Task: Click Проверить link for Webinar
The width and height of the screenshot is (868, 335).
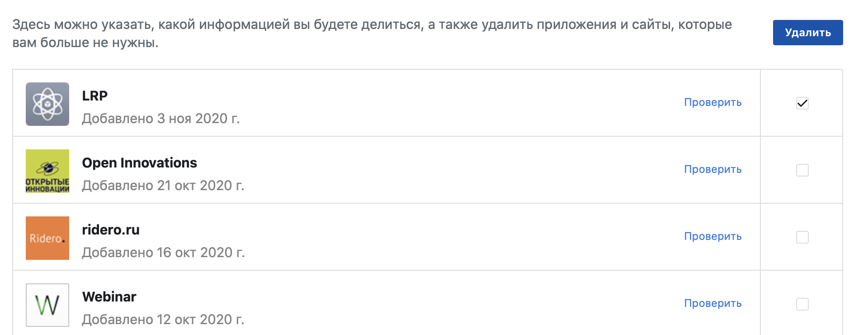Action: point(712,303)
